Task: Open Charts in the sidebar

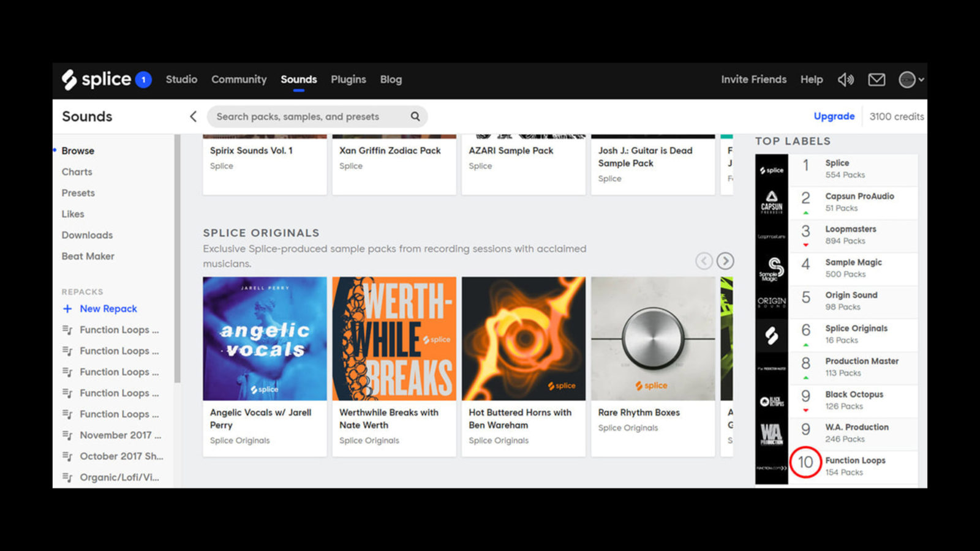Action: [x=77, y=172]
